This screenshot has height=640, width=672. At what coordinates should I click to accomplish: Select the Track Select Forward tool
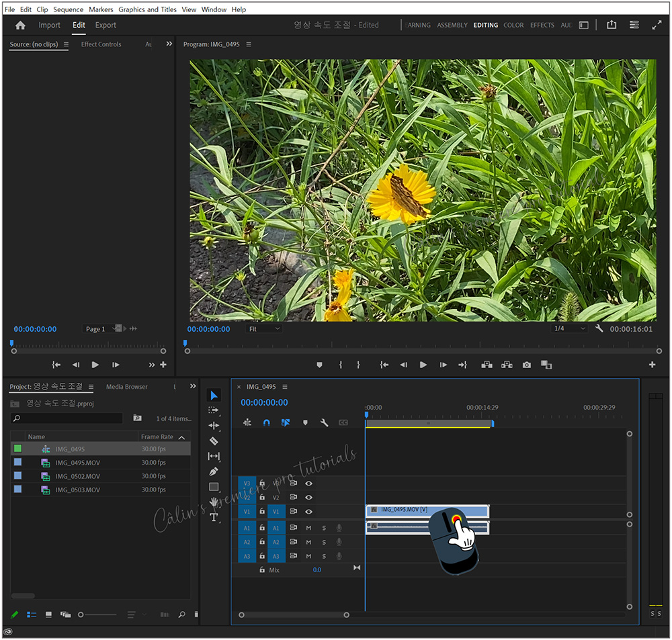click(x=214, y=410)
